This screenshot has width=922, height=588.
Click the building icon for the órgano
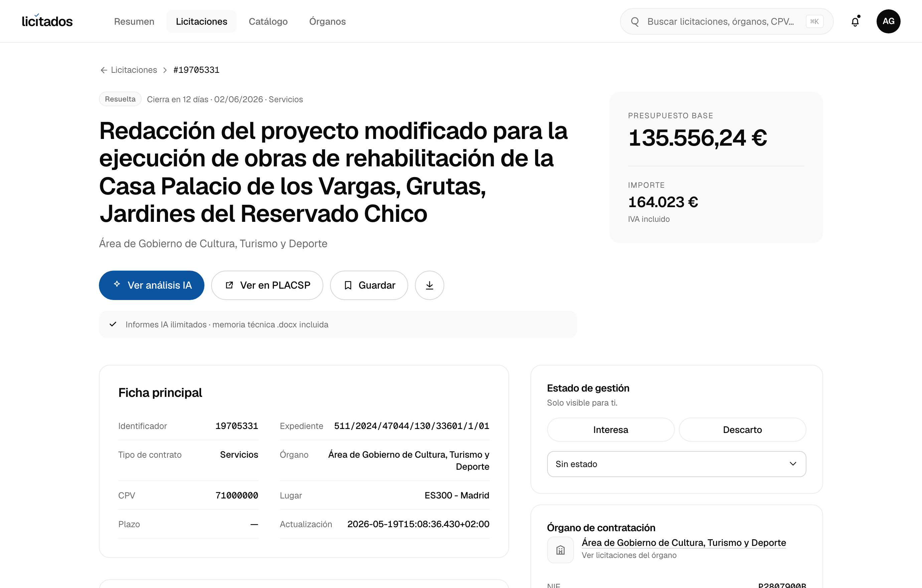[560, 550]
